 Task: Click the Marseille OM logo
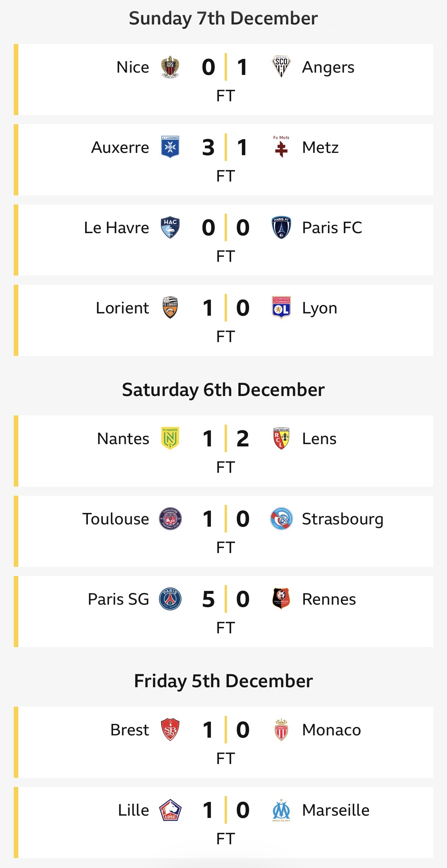281,810
